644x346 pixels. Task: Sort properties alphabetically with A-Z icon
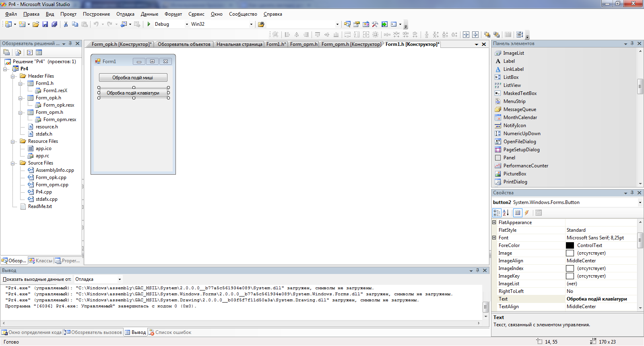[506, 213]
